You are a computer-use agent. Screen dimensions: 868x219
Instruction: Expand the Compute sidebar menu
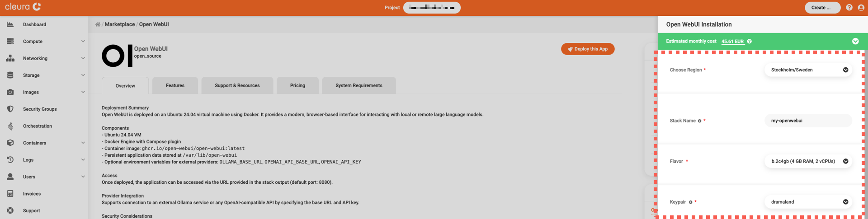(83, 41)
